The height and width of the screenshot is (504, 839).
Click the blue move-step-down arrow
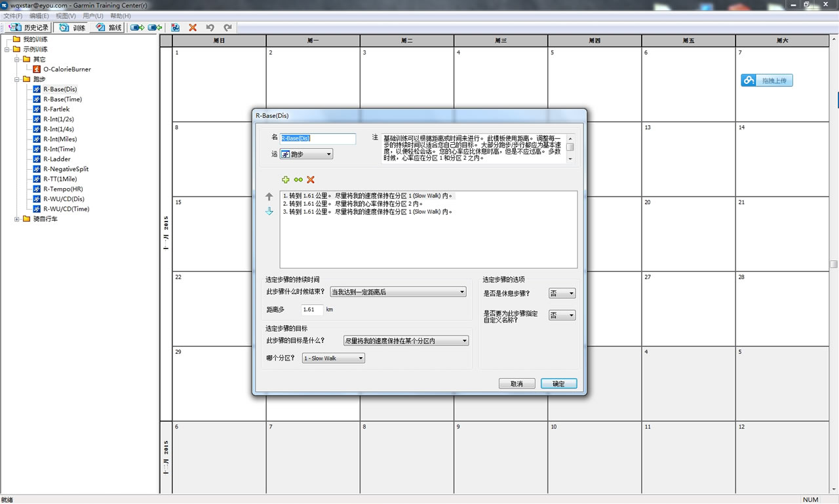269,211
